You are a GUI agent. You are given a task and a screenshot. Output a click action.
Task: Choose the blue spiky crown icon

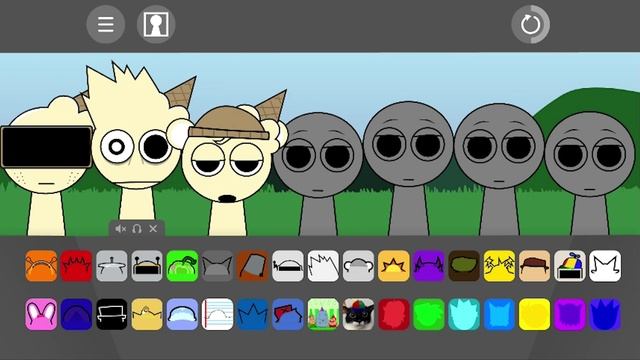pos(253,314)
